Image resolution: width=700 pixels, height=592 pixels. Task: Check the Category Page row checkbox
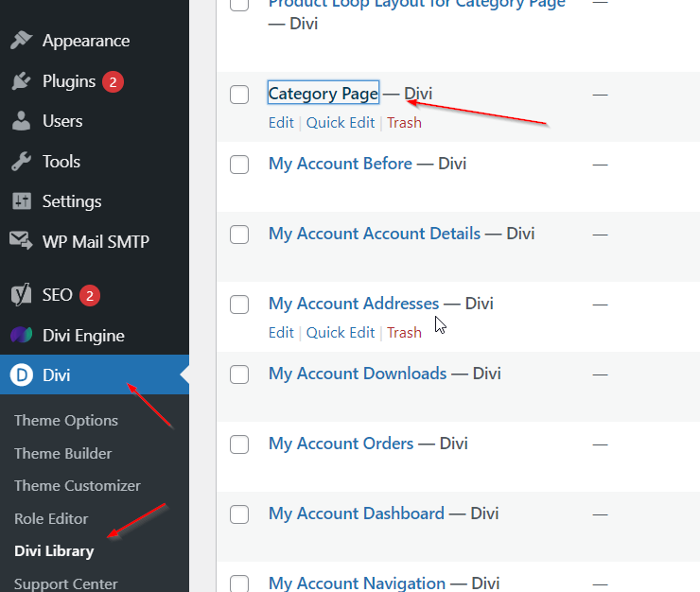pos(239,94)
